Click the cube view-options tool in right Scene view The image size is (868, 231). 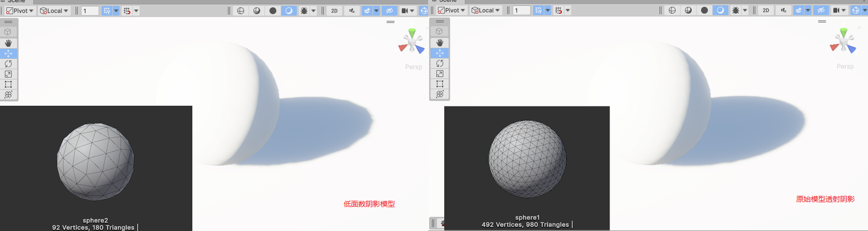click(x=439, y=31)
